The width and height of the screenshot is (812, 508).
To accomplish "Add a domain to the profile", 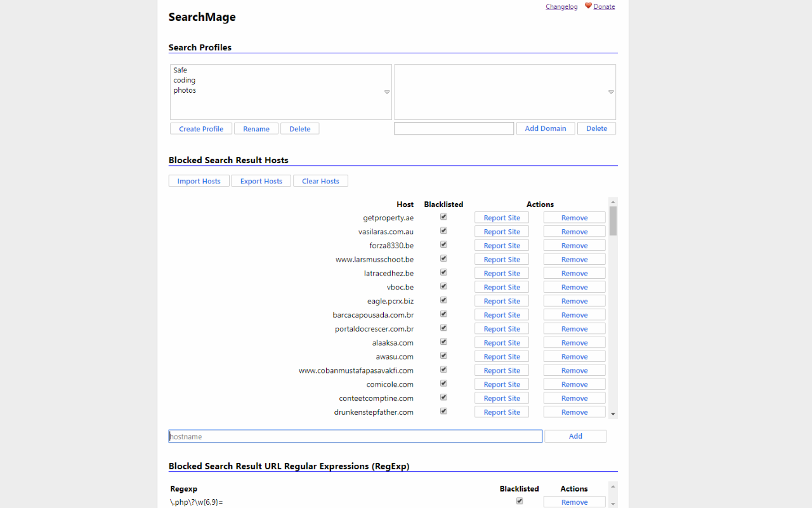I will 546,128.
